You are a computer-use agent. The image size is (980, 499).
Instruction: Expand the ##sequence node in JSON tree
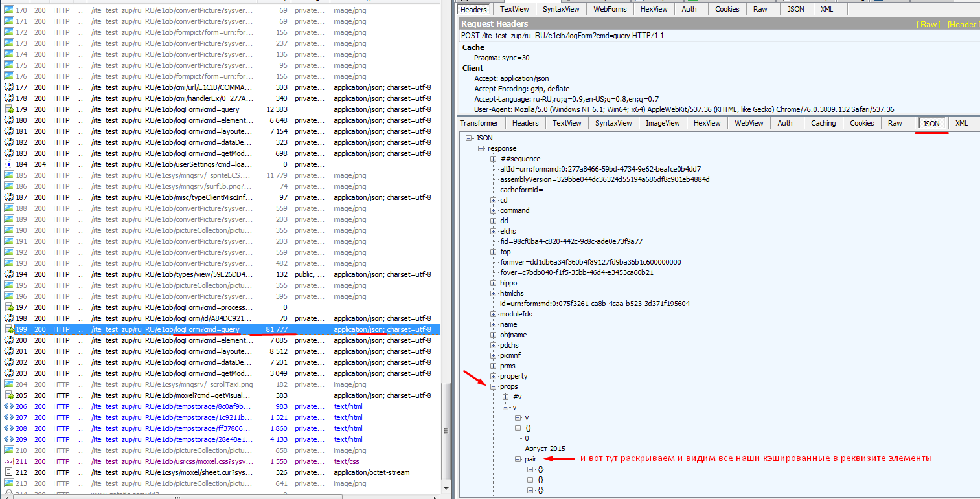pyautogui.click(x=494, y=159)
